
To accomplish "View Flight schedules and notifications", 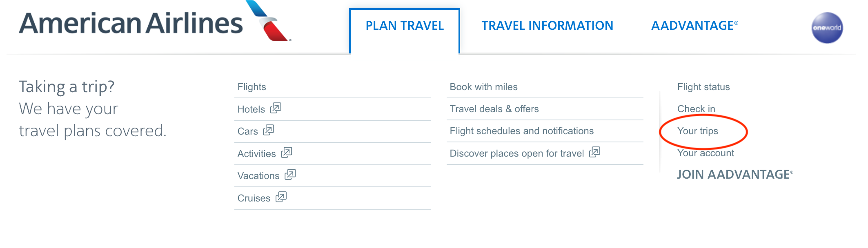I will pyautogui.click(x=521, y=131).
